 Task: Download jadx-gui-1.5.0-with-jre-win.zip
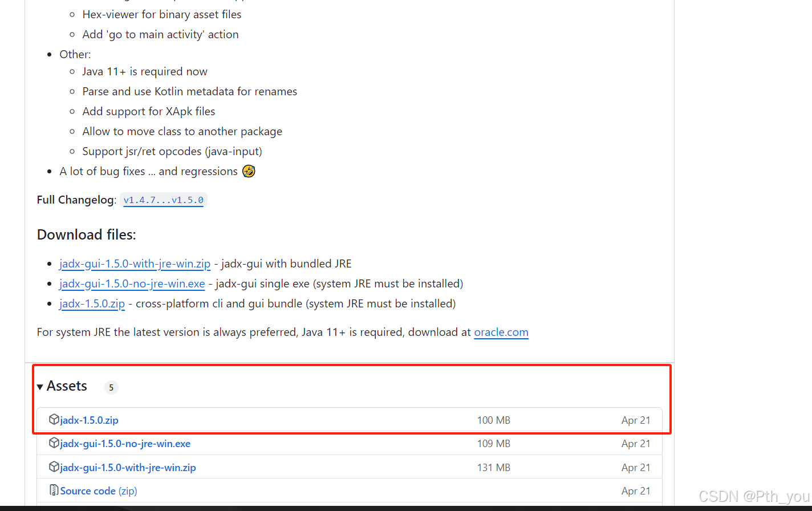point(128,467)
